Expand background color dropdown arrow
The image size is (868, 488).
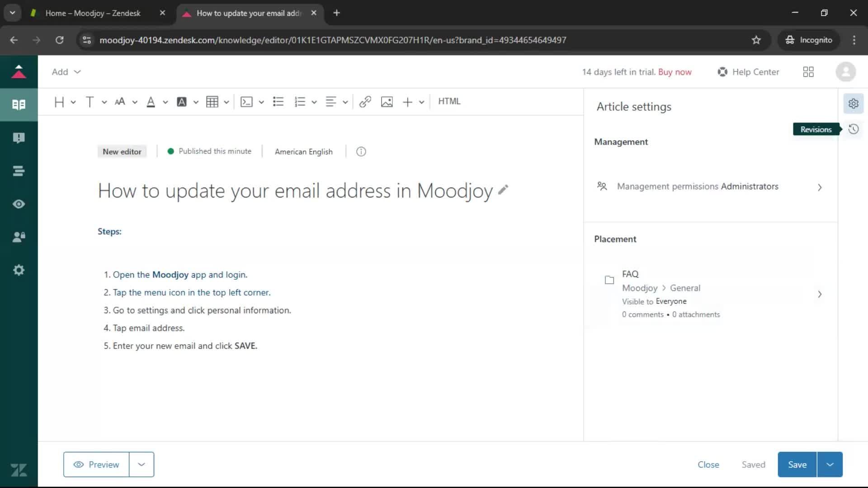pyautogui.click(x=196, y=102)
